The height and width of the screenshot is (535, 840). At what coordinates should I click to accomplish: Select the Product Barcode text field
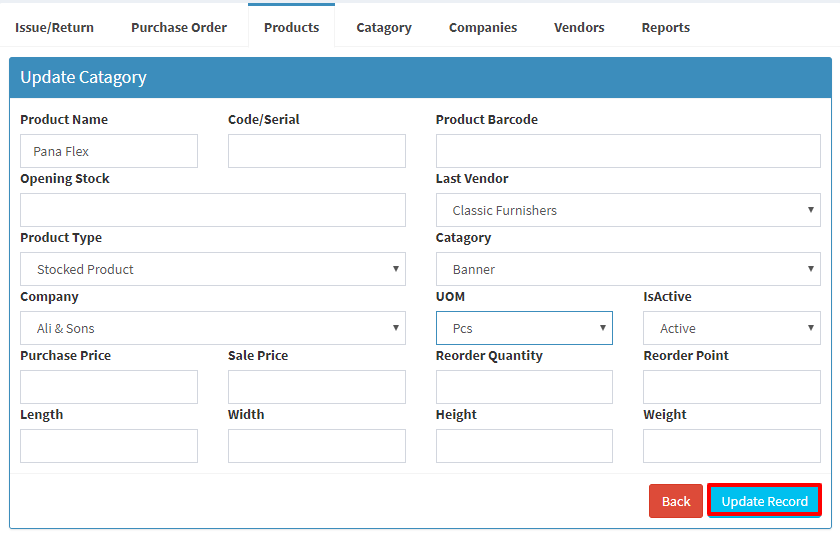coord(628,151)
